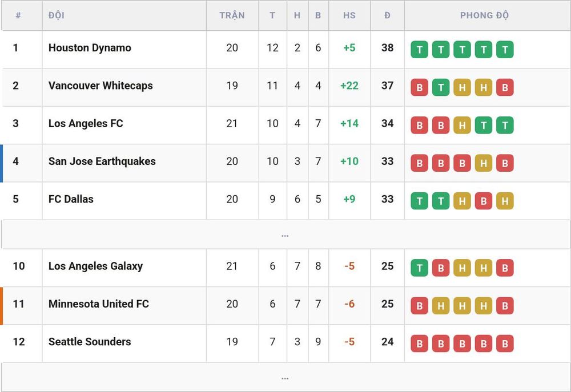The image size is (571, 392).
Task: Sort table by TRẬN column header
Action: point(232,15)
